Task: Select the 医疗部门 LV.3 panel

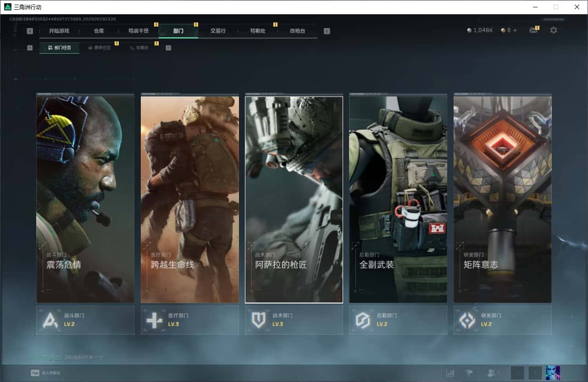Action: tap(189, 320)
